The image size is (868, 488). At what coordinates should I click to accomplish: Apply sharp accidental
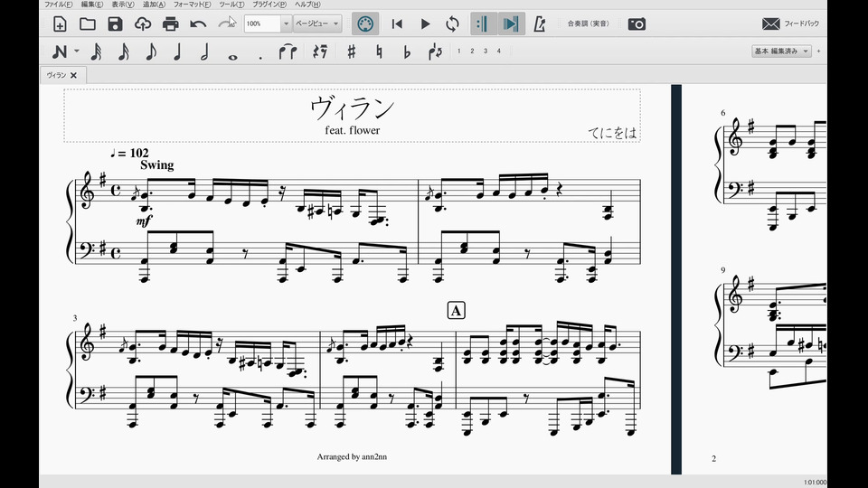351,52
